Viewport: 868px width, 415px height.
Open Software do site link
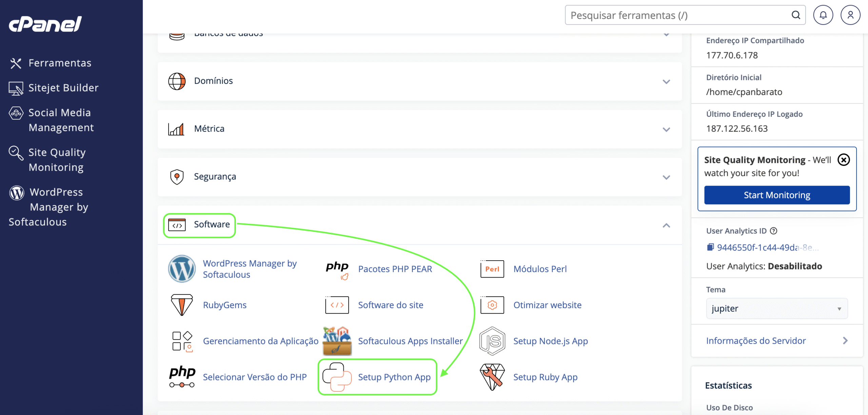[391, 305]
